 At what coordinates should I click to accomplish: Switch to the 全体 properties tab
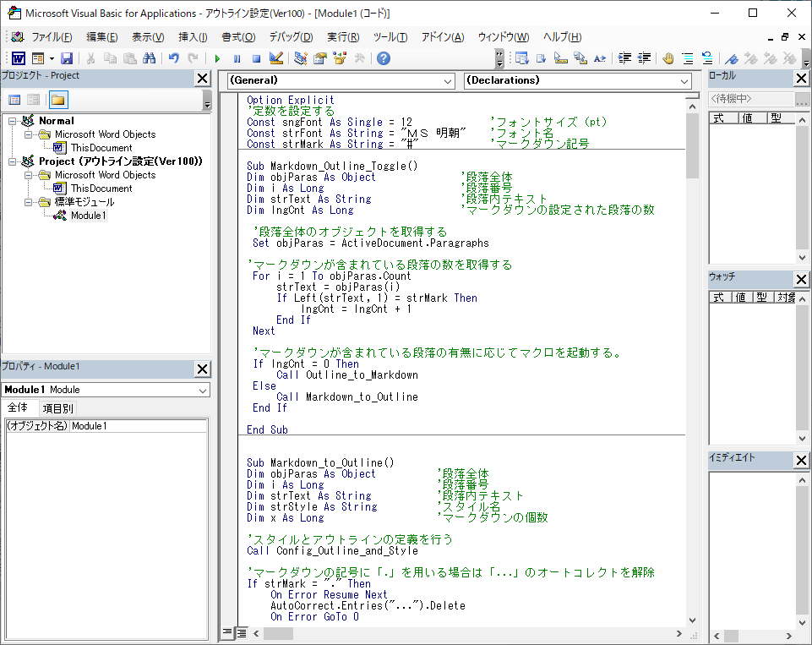pyautogui.click(x=18, y=407)
